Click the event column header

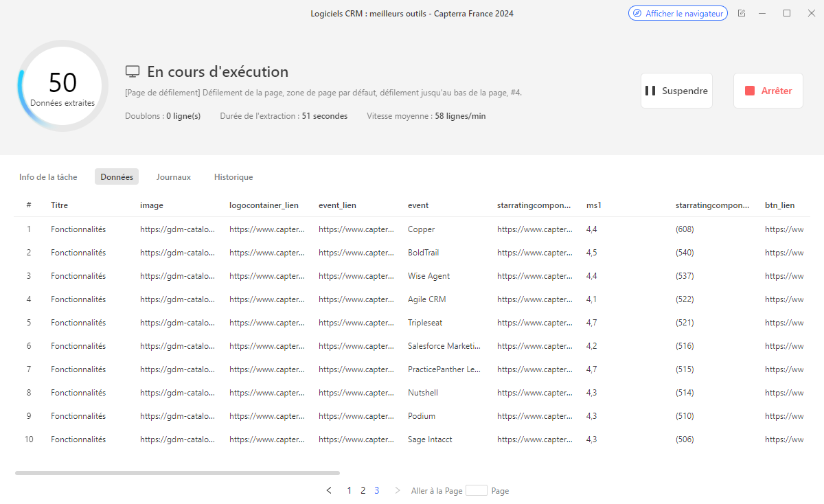417,205
